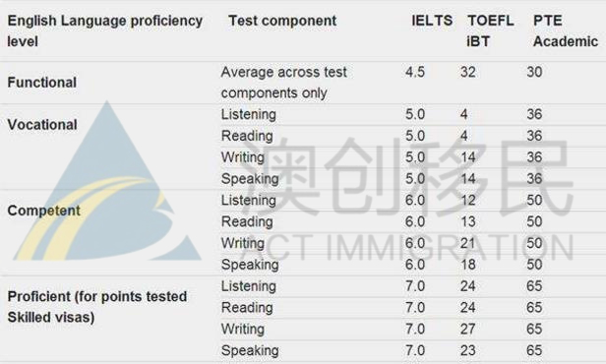
Task: Click the TOEFL iBT column header
Action: click(x=491, y=30)
